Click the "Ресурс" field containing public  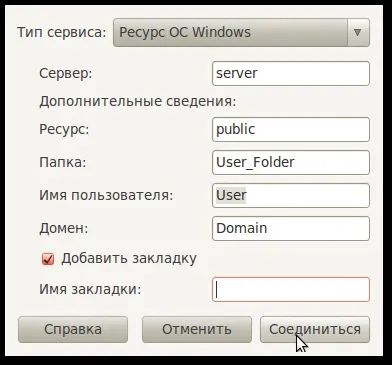[291, 129]
